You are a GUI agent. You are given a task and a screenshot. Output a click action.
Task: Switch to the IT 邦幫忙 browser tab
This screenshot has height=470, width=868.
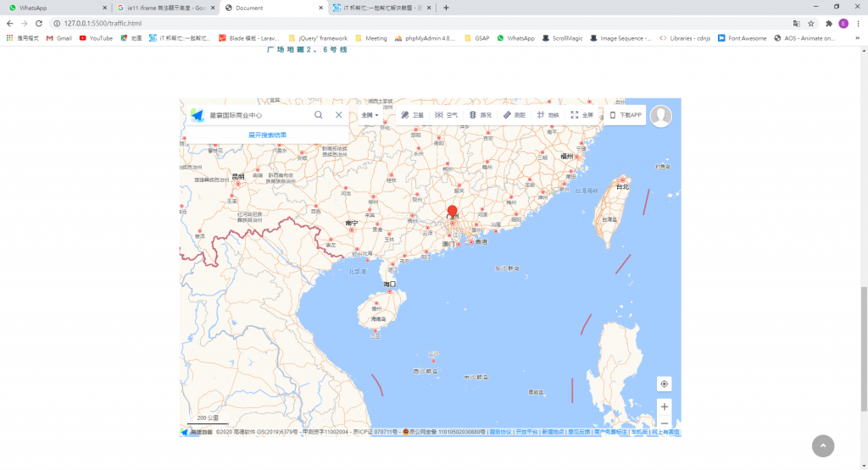click(x=382, y=8)
